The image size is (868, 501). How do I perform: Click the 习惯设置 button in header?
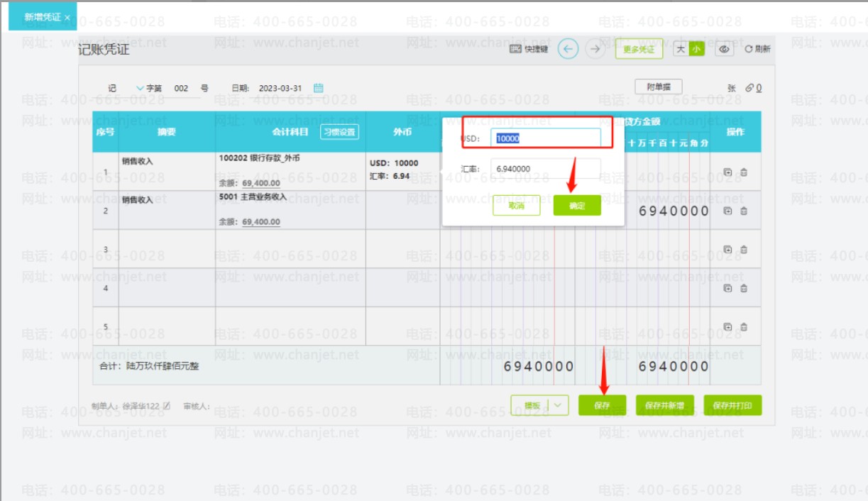339,132
